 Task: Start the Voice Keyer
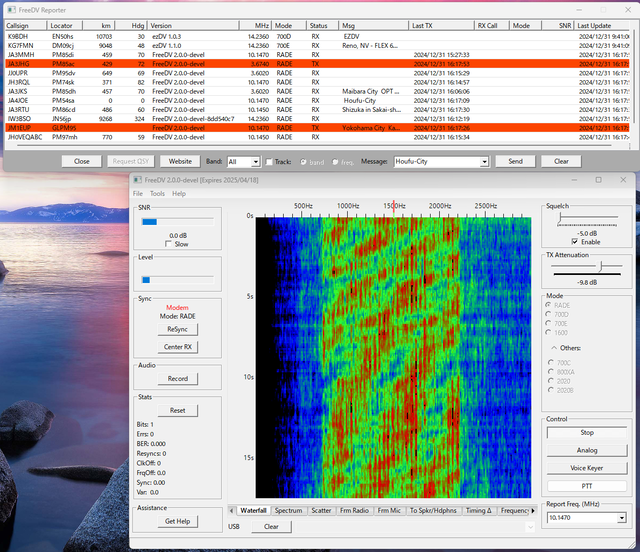pos(586,468)
